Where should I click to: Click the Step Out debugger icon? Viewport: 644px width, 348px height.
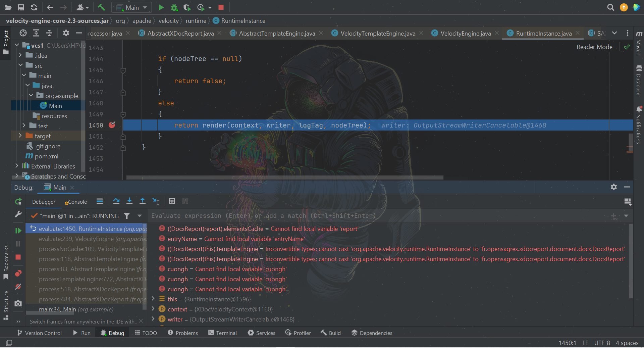(x=143, y=201)
